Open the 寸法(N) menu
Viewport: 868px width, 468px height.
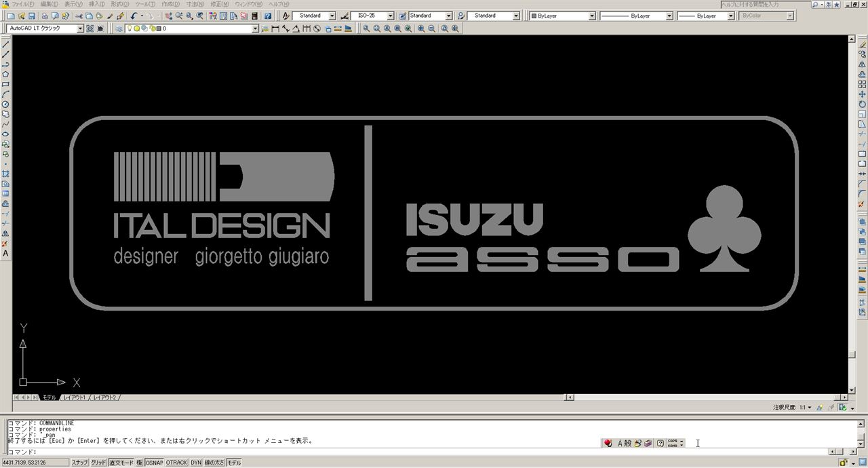195,4
